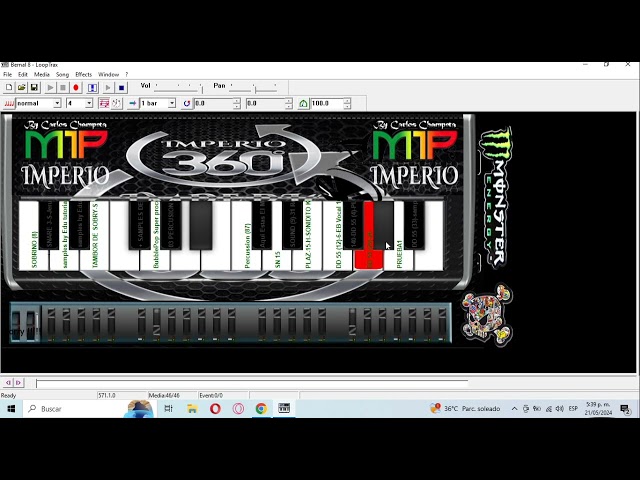Click the 100.0 tempo field

coord(327,103)
